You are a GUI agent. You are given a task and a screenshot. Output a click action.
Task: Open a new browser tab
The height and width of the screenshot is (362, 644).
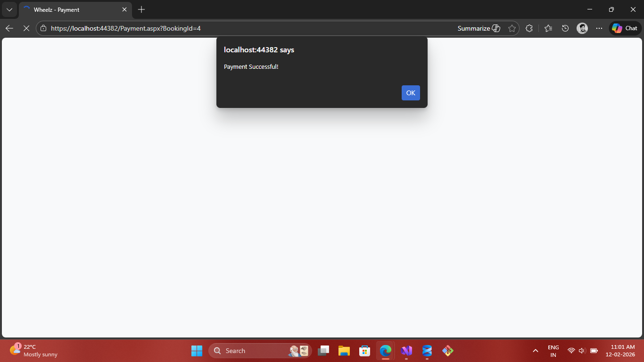(x=141, y=9)
